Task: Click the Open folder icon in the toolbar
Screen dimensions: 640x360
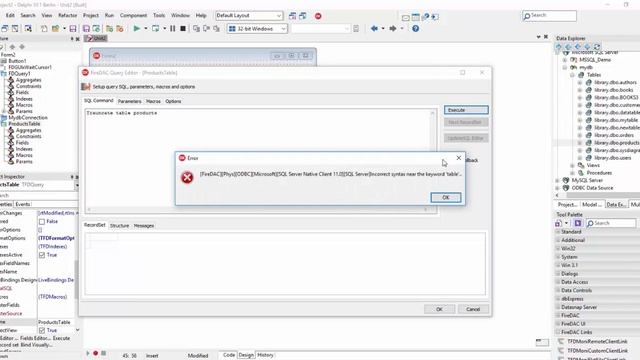Action: [x=55, y=29]
